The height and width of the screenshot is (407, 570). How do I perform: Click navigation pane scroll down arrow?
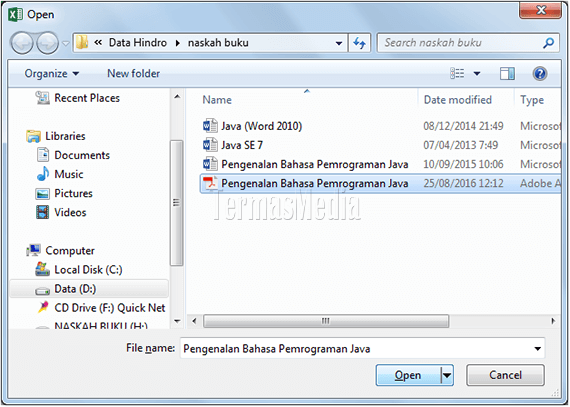pos(177,321)
